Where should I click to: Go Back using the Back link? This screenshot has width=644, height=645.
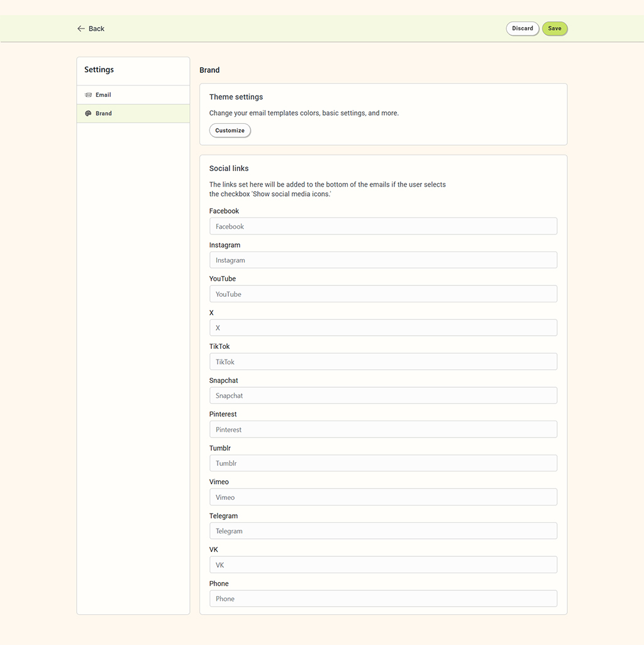click(x=96, y=29)
